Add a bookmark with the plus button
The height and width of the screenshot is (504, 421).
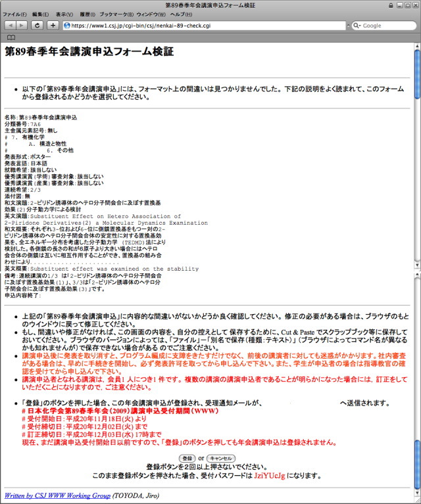tap(53, 25)
